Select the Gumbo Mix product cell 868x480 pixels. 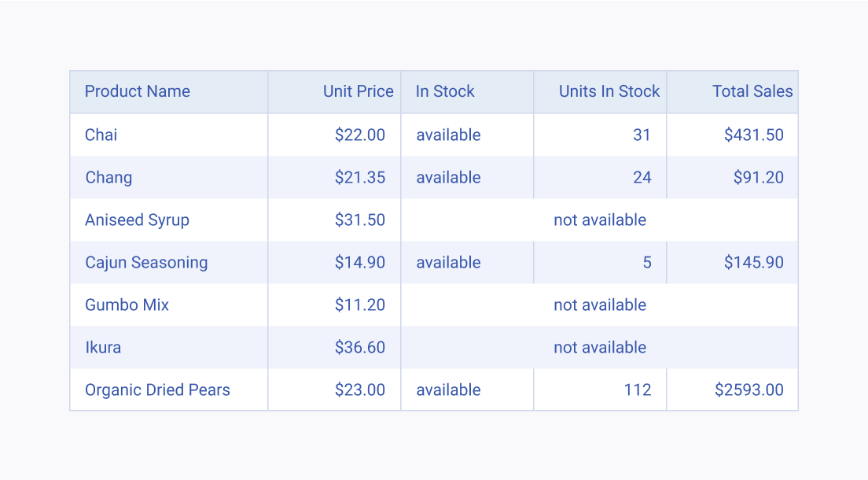coord(169,305)
